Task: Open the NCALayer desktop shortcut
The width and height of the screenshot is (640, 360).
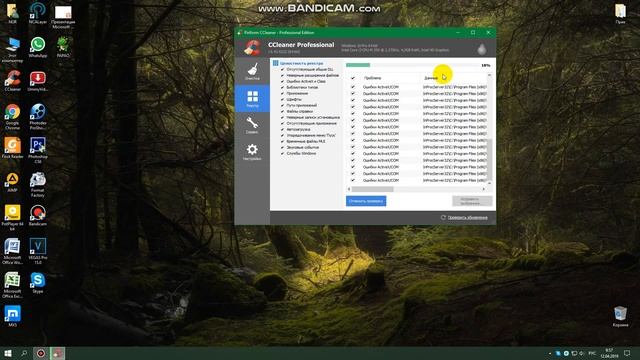Action: pos(38,13)
